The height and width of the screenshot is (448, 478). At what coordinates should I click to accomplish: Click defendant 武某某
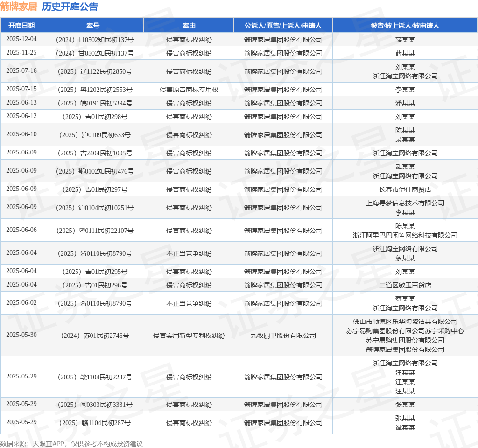coord(405,167)
